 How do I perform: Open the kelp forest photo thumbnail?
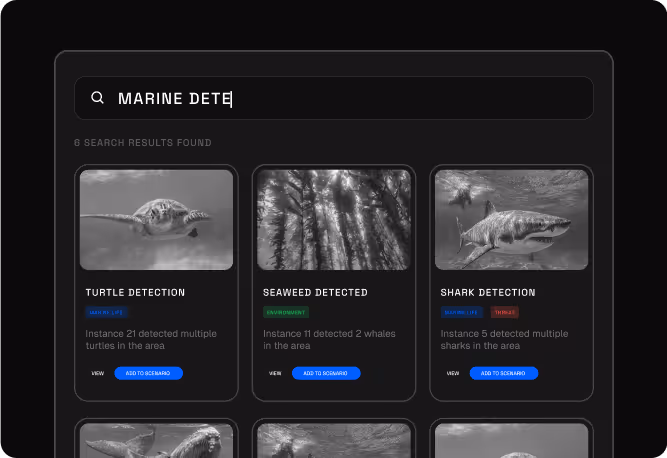tap(334, 220)
